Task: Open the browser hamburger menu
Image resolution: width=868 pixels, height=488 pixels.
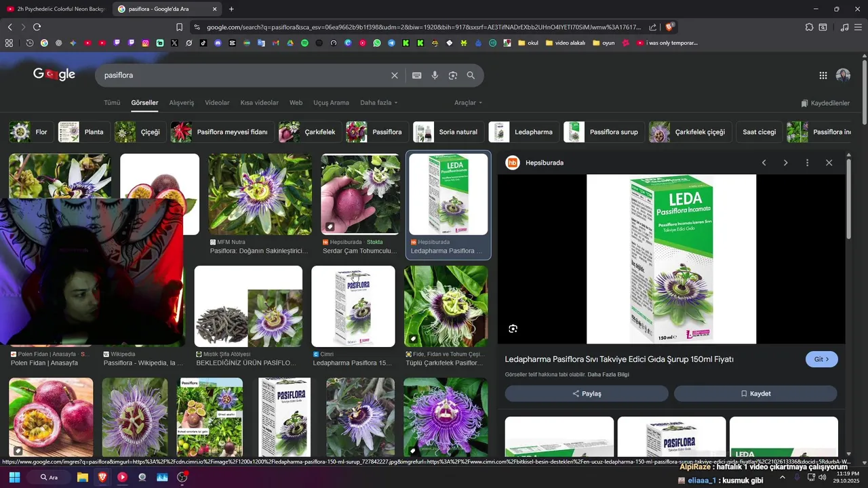Action: [x=858, y=27]
